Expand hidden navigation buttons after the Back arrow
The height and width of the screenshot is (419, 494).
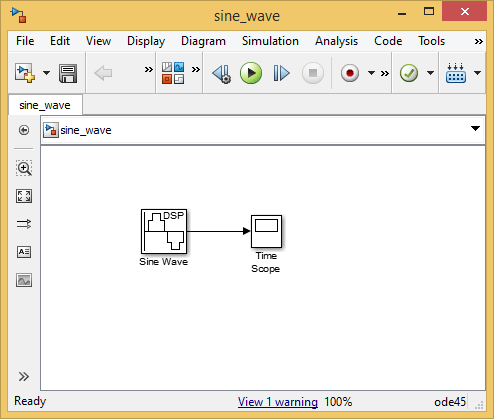pyautogui.click(x=149, y=70)
